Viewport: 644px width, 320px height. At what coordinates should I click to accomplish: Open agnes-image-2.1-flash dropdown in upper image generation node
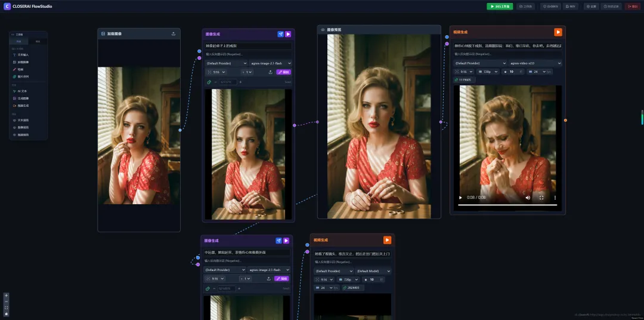tap(270, 63)
